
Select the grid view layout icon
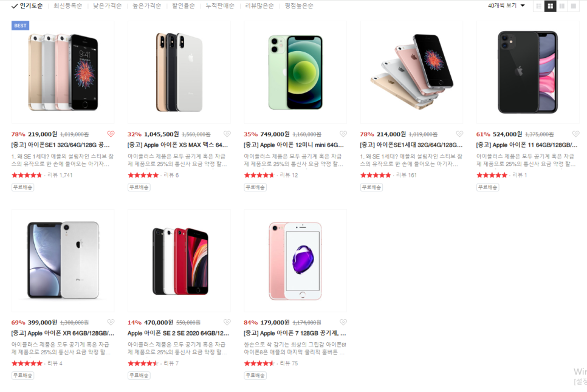coord(551,6)
